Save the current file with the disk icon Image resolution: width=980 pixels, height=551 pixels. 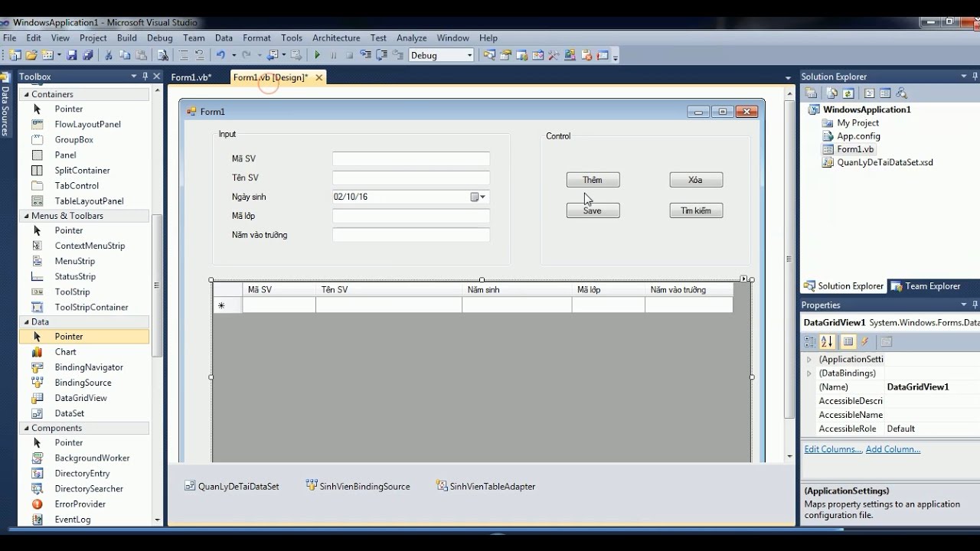click(72, 55)
